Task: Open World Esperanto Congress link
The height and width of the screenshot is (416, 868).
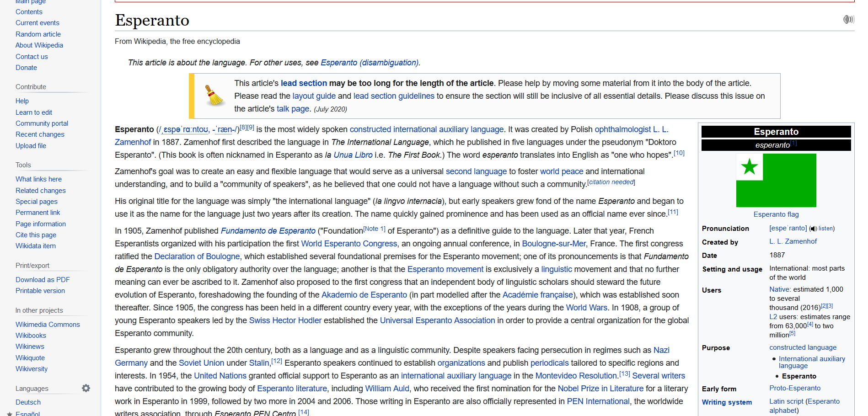Action: pos(349,244)
